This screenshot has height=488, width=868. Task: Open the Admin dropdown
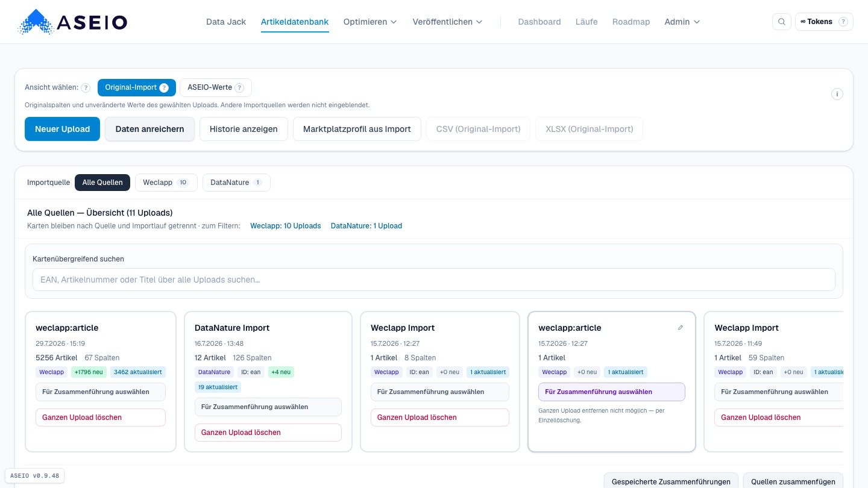682,22
